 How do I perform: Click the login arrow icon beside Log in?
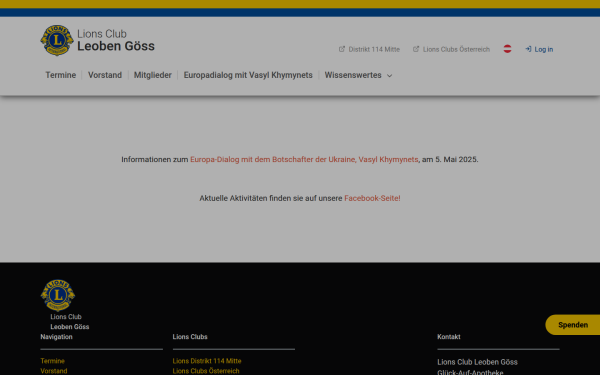pos(528,49)
